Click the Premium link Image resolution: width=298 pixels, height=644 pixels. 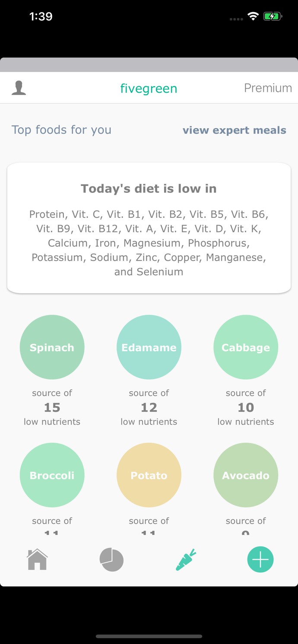[x=268, y=88]
